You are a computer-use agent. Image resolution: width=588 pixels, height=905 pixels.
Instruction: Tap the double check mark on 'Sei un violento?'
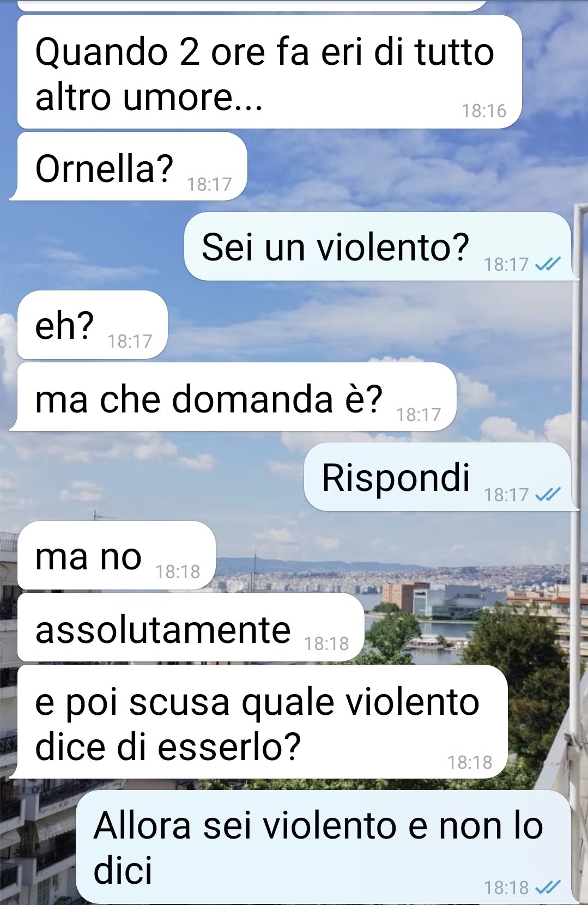point(547,264)
